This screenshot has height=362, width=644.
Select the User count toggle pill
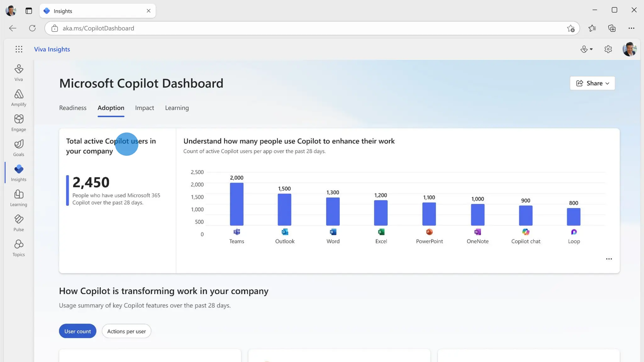click(x=77, y=331)
